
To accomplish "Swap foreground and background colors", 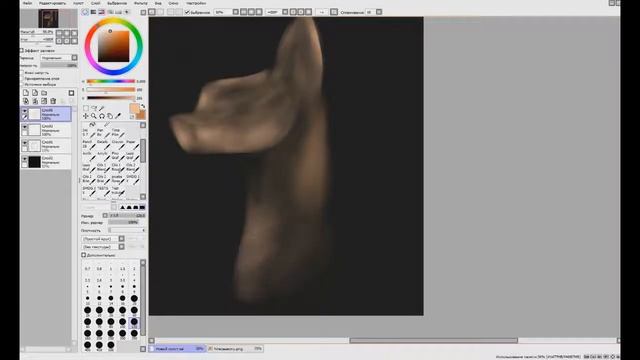I will (143, 106).
